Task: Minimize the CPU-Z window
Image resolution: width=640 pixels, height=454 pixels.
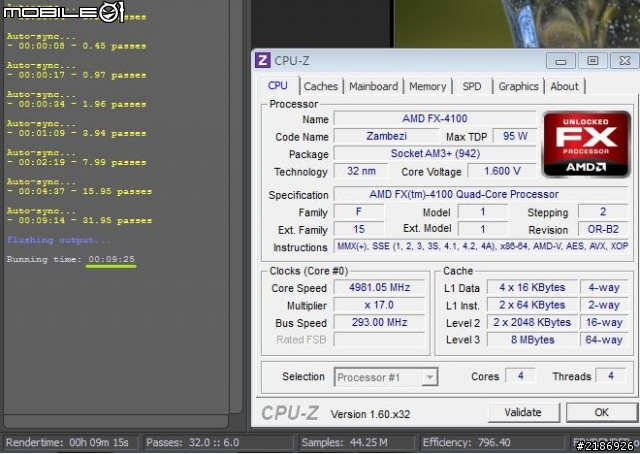Action: tap(561, 61)
